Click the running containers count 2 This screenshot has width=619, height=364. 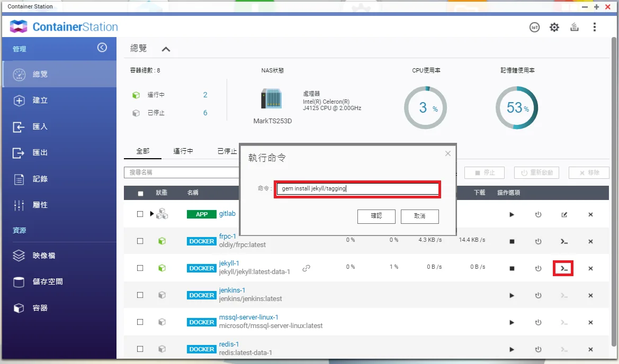[205, 95]
